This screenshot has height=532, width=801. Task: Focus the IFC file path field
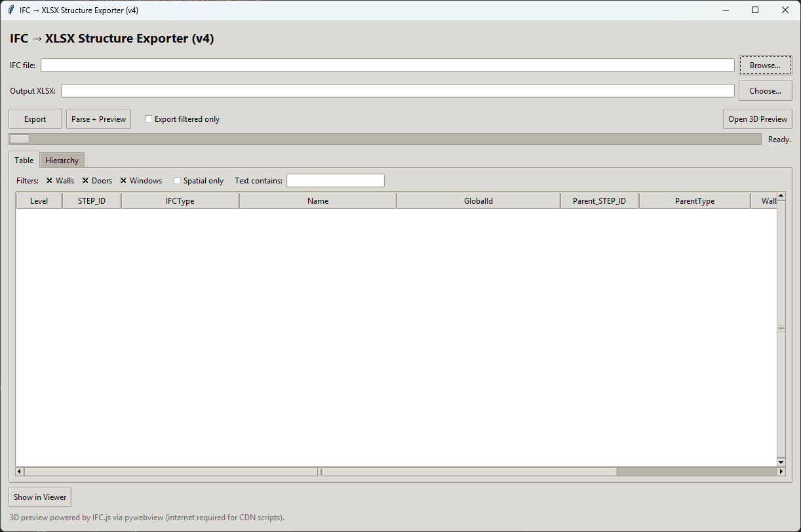(387, 66)
